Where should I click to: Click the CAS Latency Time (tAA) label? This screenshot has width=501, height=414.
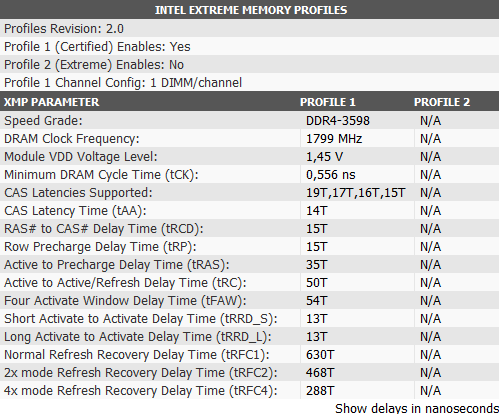(75, 211)
